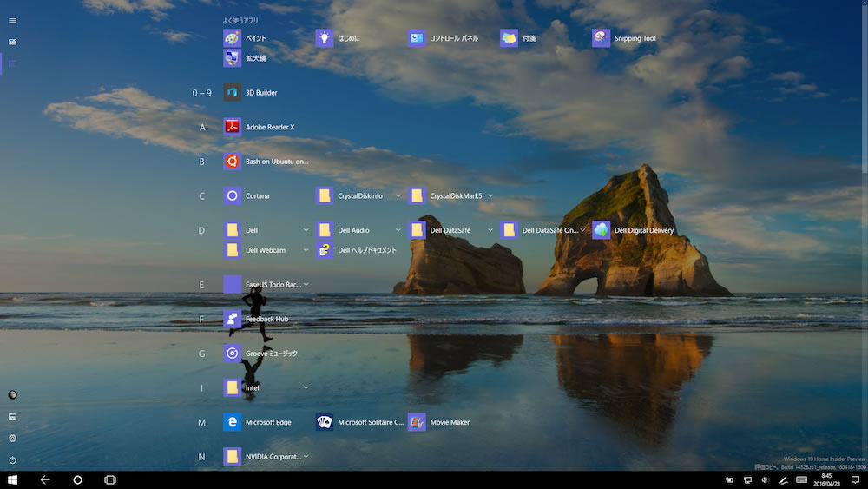Launch the はじめに lightbulb app
Screen dimensions: 868x489
coord(325,38)
